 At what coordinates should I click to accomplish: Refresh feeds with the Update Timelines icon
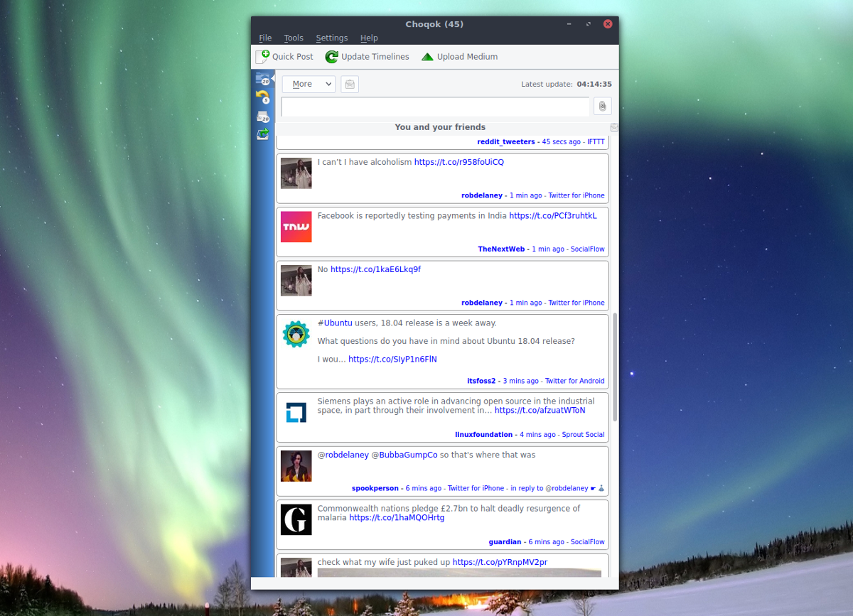click(x=367, y=56)
